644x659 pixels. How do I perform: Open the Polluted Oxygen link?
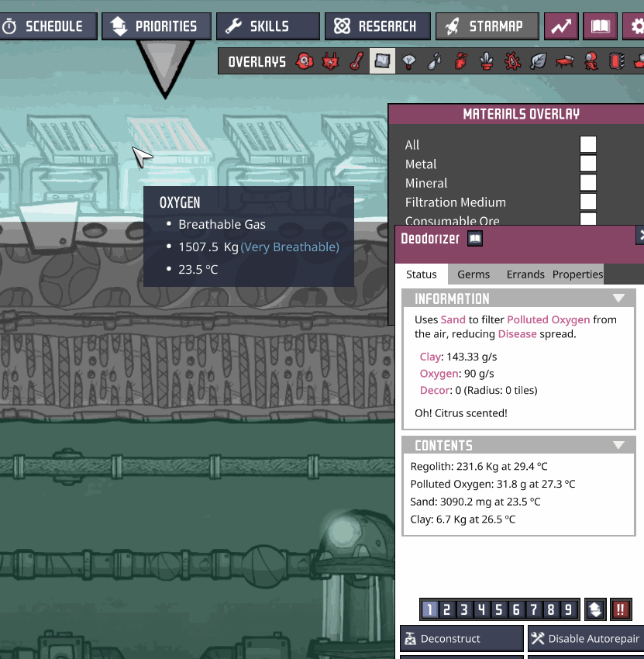tap(549, 320)
